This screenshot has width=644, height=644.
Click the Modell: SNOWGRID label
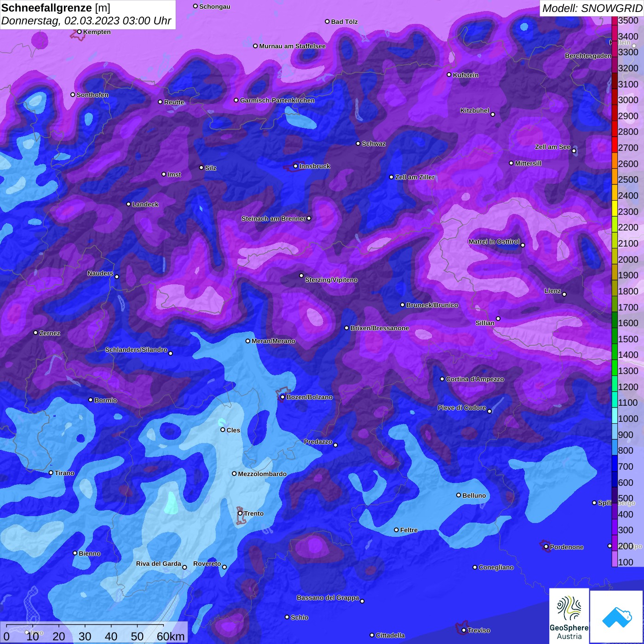coord(592,8)
